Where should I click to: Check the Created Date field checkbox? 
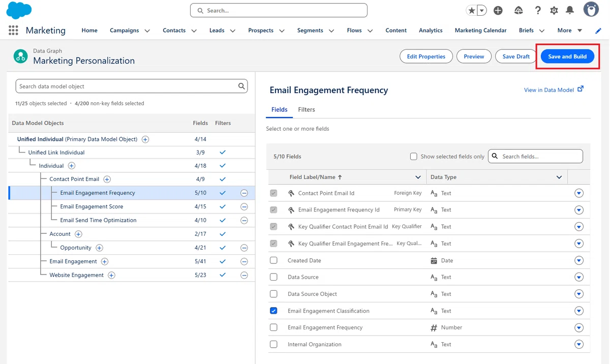[273, 260]
